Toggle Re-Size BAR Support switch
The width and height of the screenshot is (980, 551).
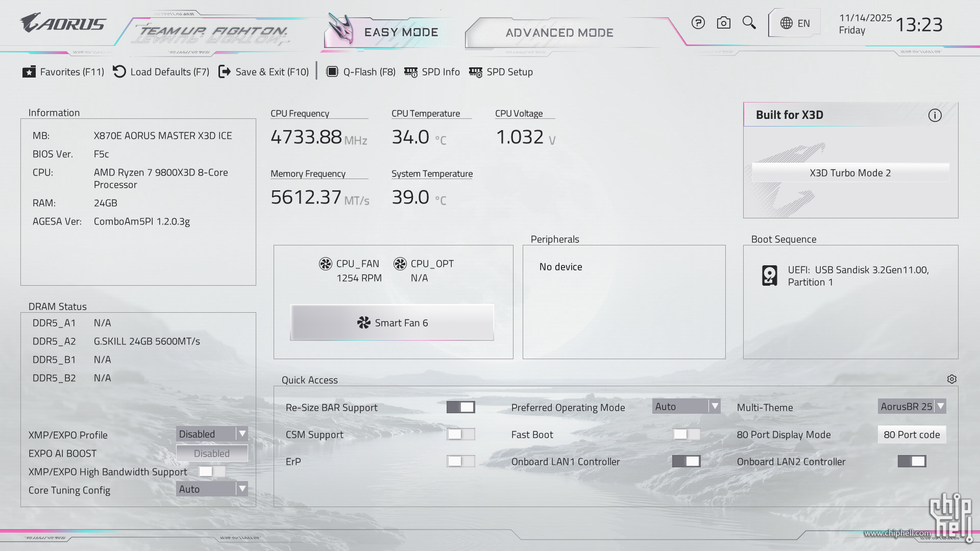click(460, 407)
